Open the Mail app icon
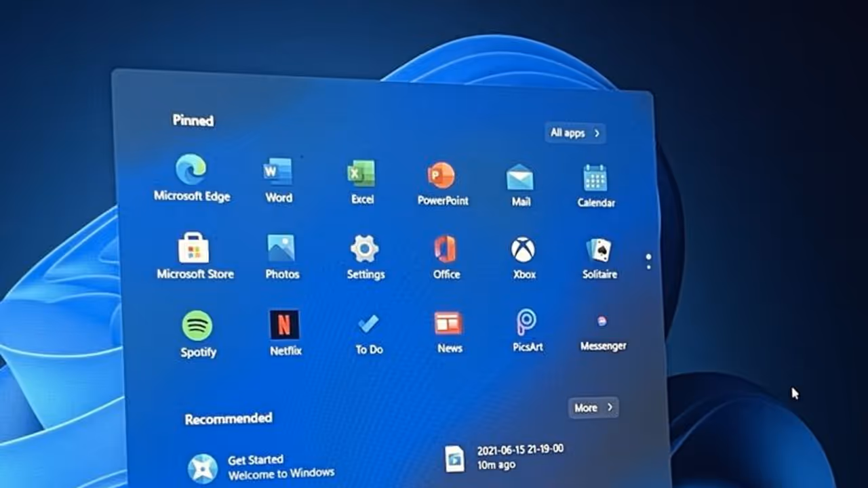The image size is (868, 488). click(x=520, y=178)
